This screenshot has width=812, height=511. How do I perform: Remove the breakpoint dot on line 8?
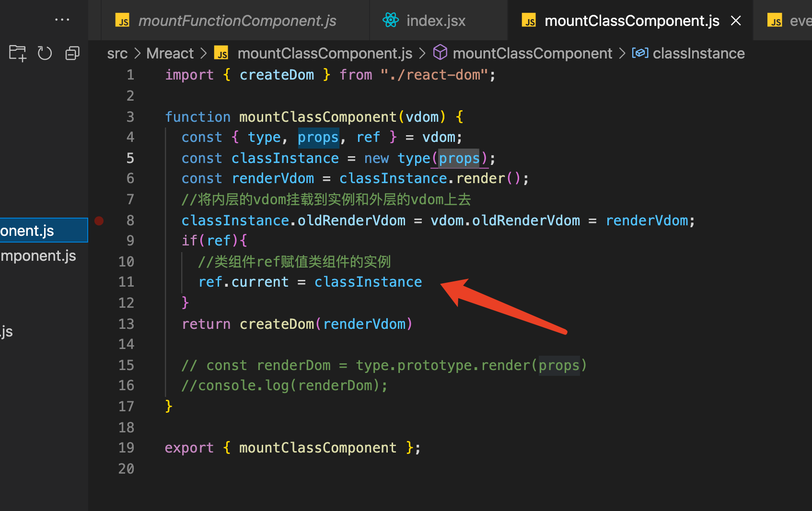(x=99, y=221)
